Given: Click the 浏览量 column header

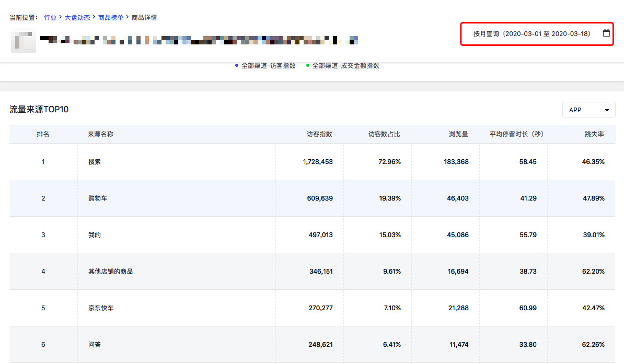Looking at the screenshot, I should (458, 134).
